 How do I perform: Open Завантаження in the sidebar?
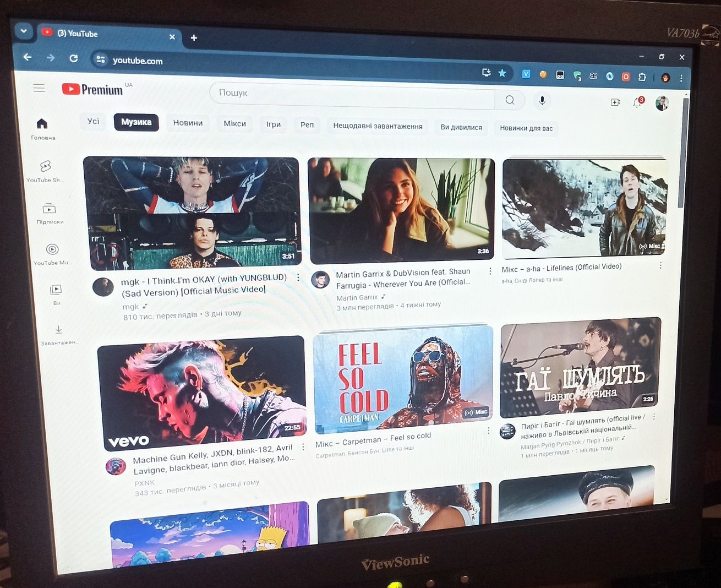click(59, 335)
